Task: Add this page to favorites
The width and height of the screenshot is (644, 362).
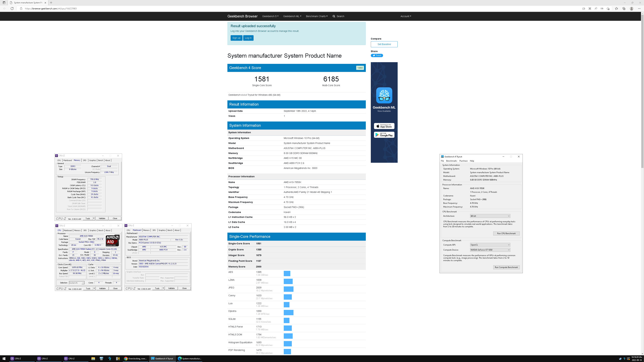Action: (x=608, y=9)
